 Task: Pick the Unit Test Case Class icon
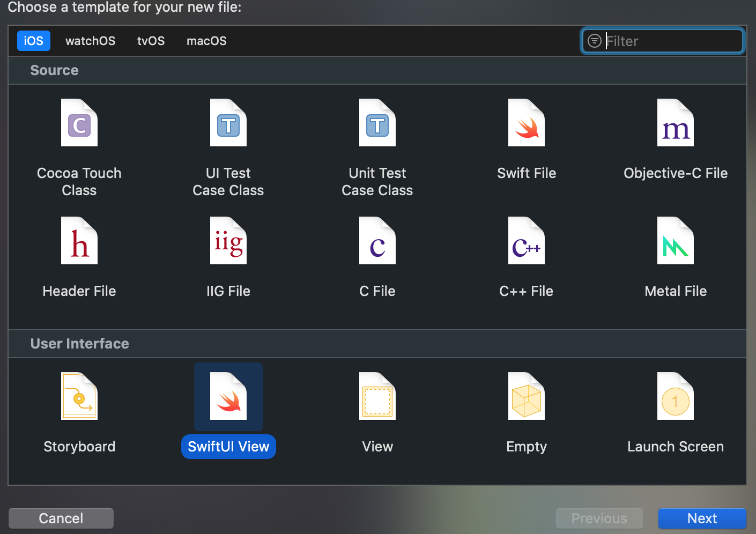[377, 123]
